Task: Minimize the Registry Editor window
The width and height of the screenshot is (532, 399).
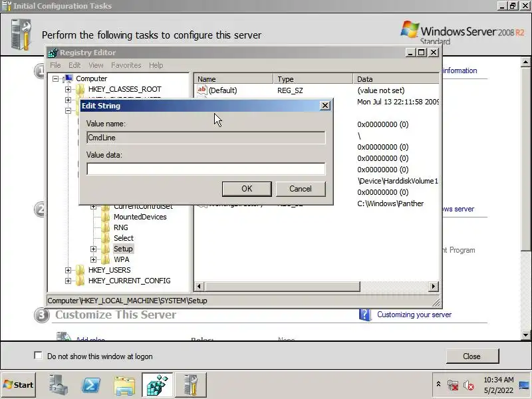Action: [410, 53]
